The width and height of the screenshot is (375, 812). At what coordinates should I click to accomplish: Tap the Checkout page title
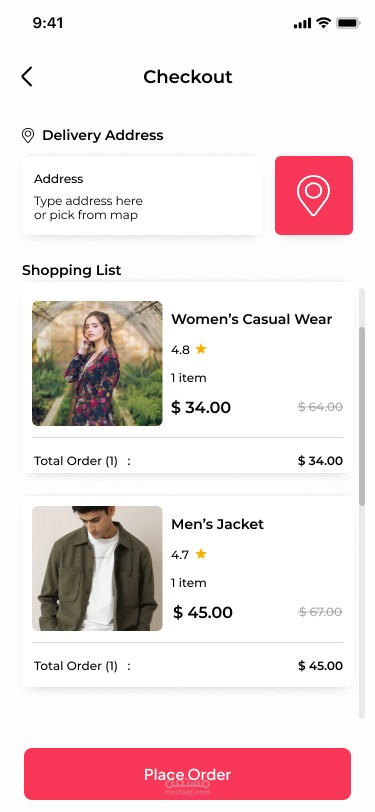pyautogui.click(x=188, y=77)
